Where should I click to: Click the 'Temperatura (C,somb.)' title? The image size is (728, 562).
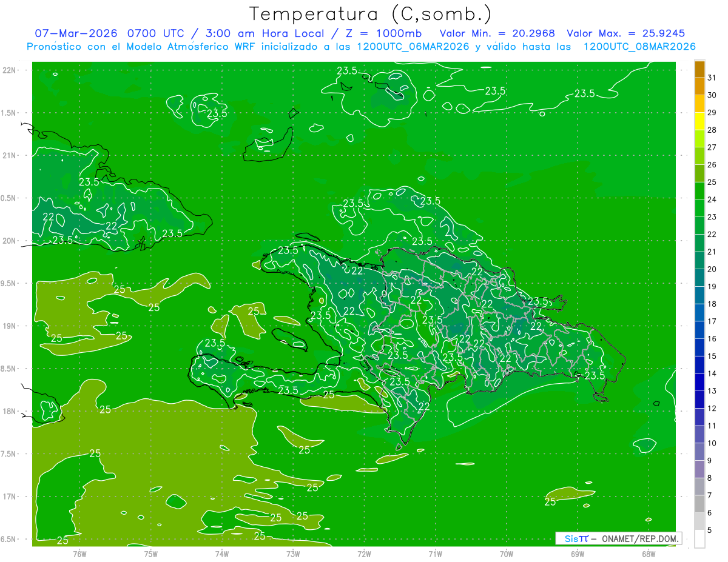tap(371, 15)
